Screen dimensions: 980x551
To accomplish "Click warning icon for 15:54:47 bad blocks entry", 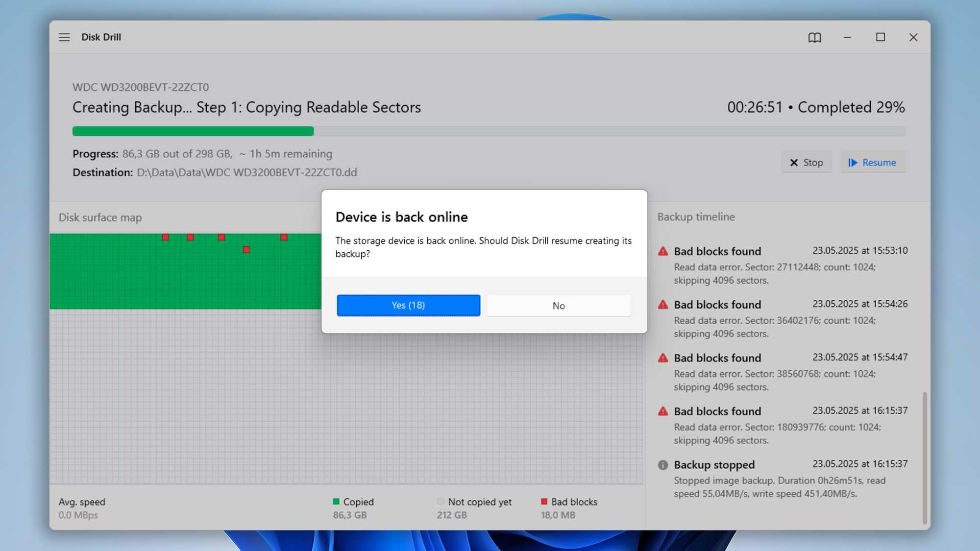I will [663, 358].
